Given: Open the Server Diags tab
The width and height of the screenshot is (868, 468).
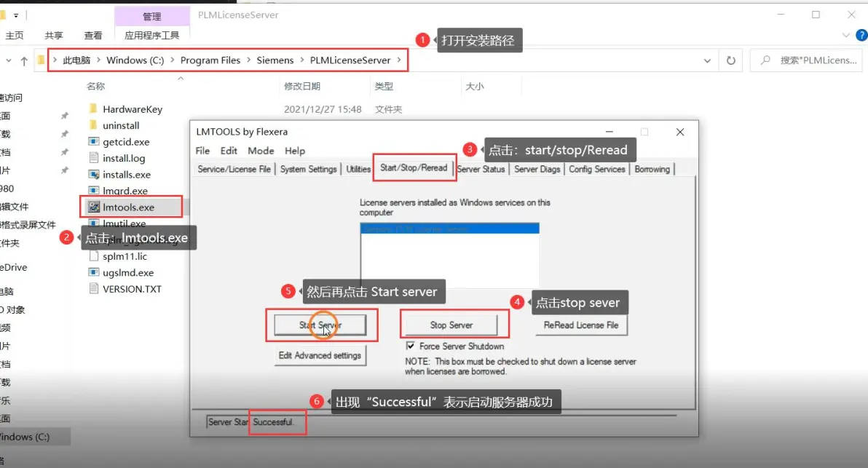Looking at the screenshot, I should pos(537,170).
